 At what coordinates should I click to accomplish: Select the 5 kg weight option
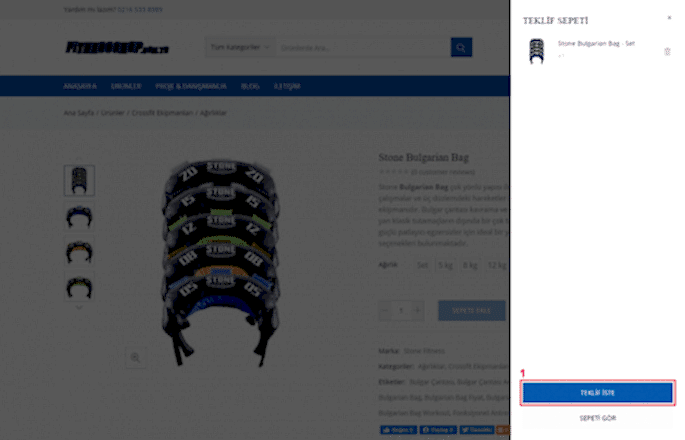click(x=446, y=265)
